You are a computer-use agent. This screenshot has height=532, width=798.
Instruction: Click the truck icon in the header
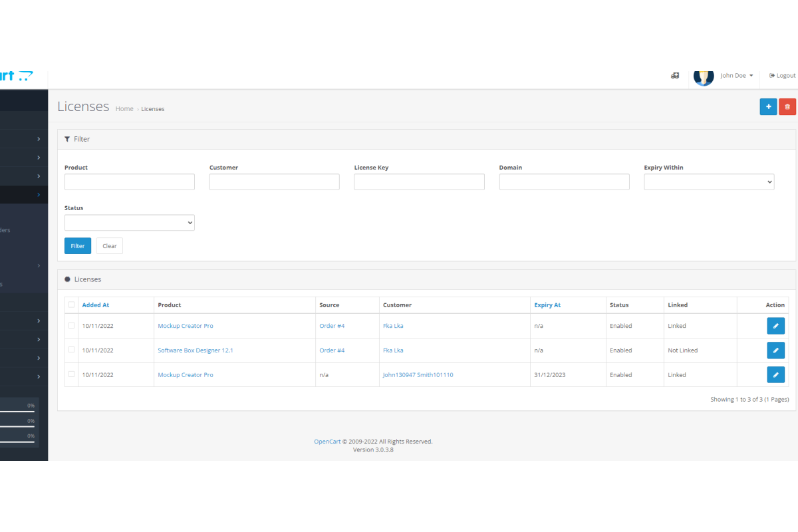(x=675, y=76)
